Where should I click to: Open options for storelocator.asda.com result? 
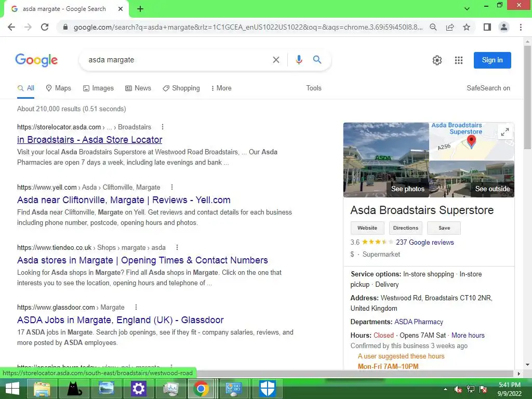(163, 127)
